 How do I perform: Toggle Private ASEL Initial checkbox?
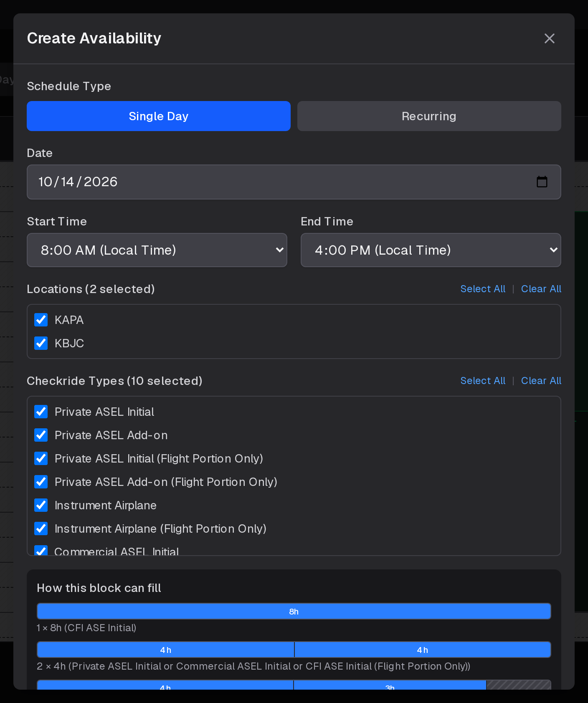click(x=41, y=412)
